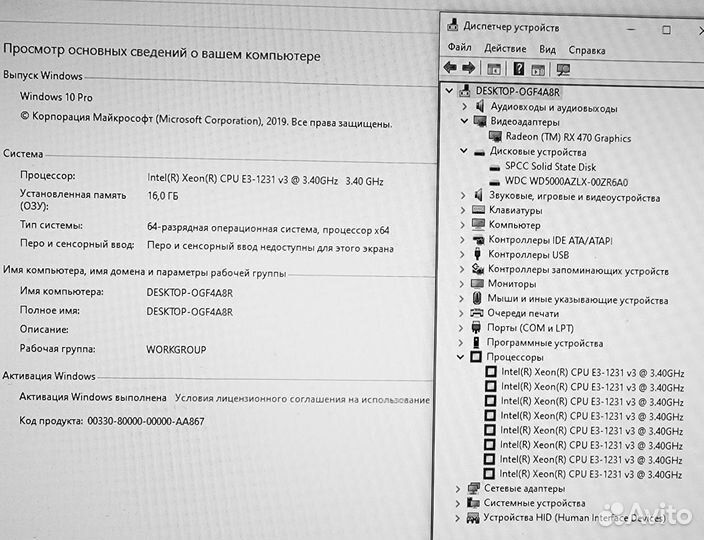Expand the Контроллеры USB category
The height and width of the screenshot is (540, 704).
coord(462,255)
